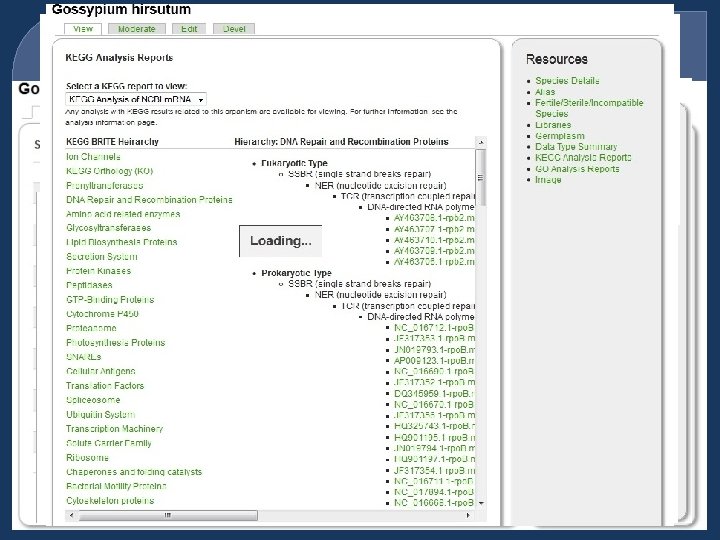Open AY463707.1-rpb2 sequence link
The image size is (720, 540).
434,229
